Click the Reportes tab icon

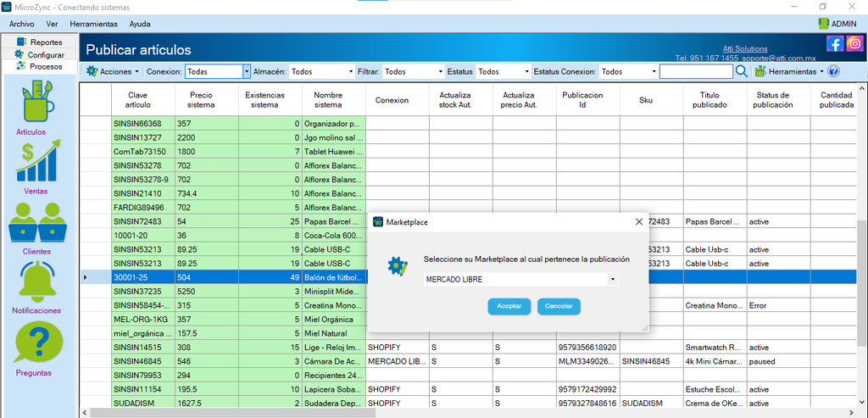click(21, 42)
